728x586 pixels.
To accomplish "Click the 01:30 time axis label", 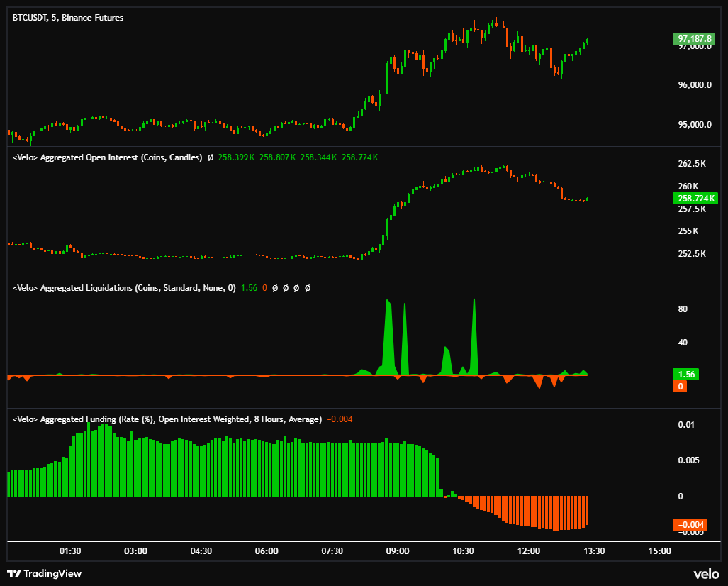I will [70, 551].
